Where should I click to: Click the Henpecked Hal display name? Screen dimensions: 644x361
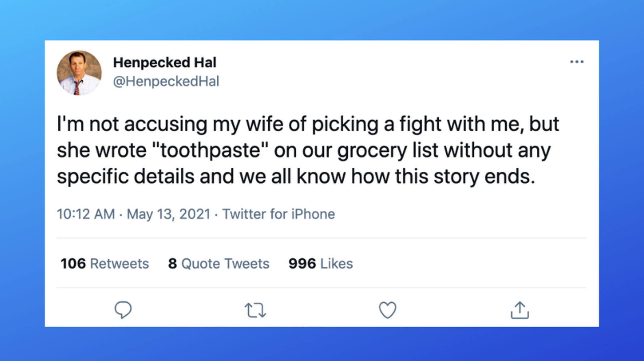(x=164, y=62)
